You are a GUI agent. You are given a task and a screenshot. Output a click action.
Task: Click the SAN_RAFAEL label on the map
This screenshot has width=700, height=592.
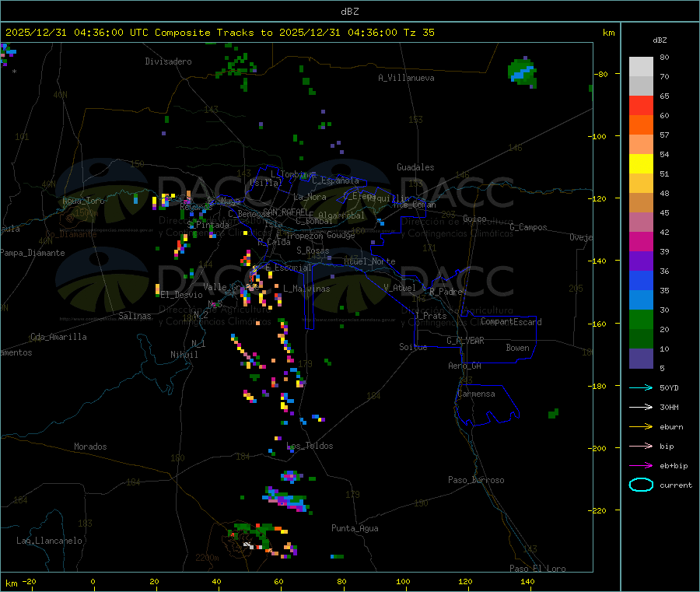coord(285,212)
